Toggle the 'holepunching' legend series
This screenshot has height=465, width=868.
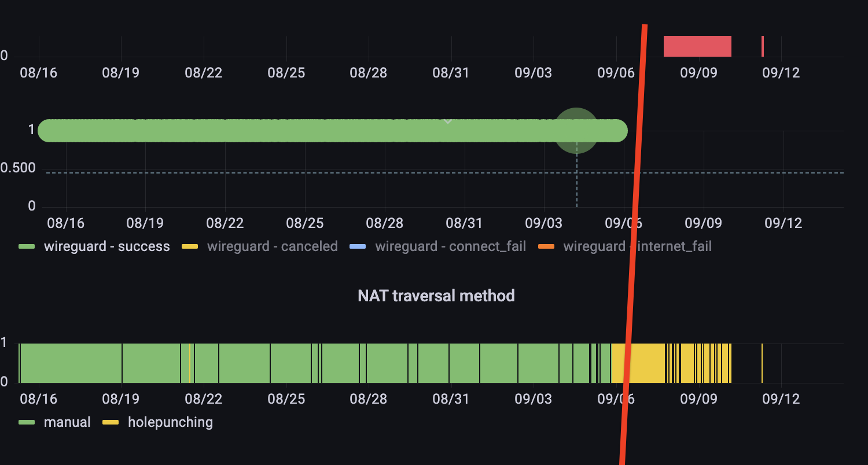tap(170, 422)
